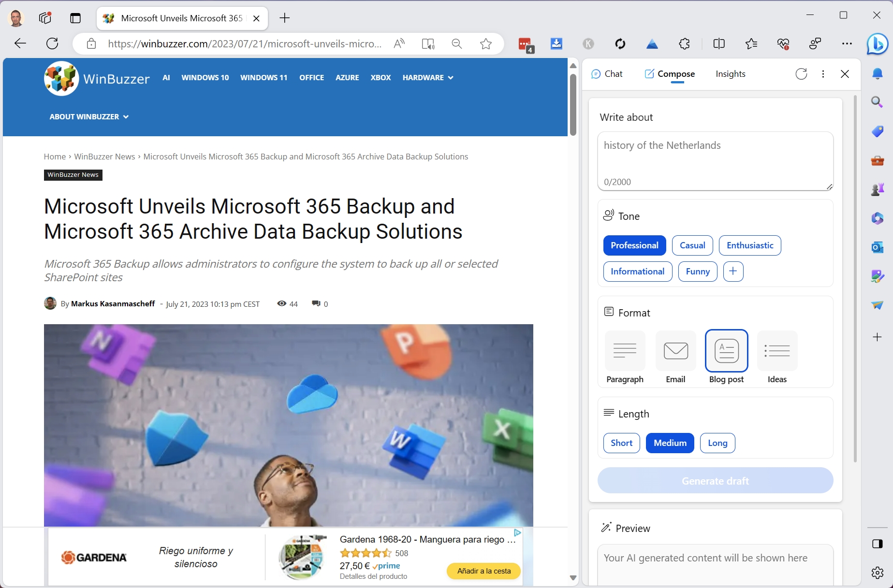Open the Downloads toolbar icon
Screen dimensions: 893x588
click(x=556, y=43)
